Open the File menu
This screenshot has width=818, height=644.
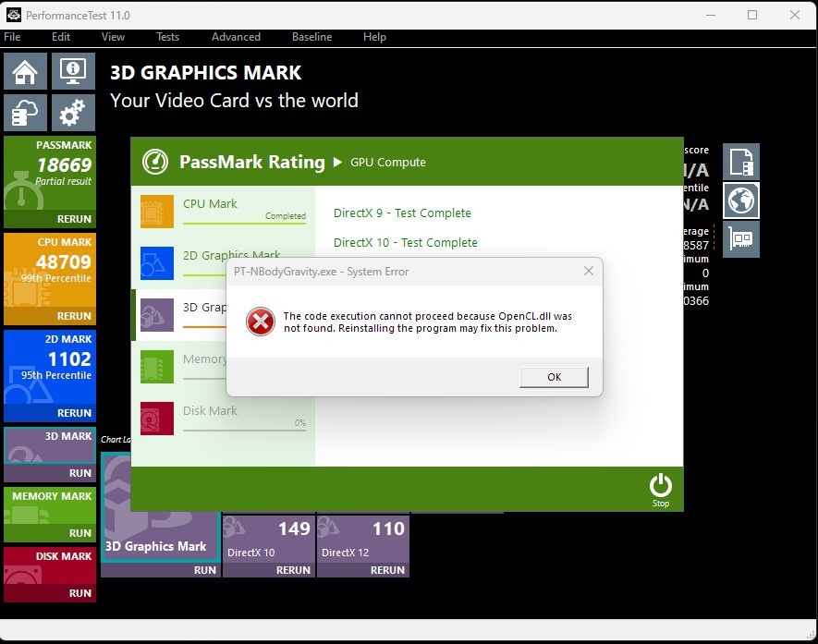click(x=12, y=37)
